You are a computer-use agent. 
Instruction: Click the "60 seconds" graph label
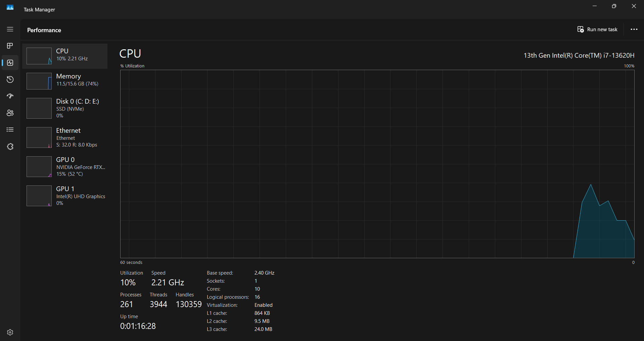pos(131,263)
